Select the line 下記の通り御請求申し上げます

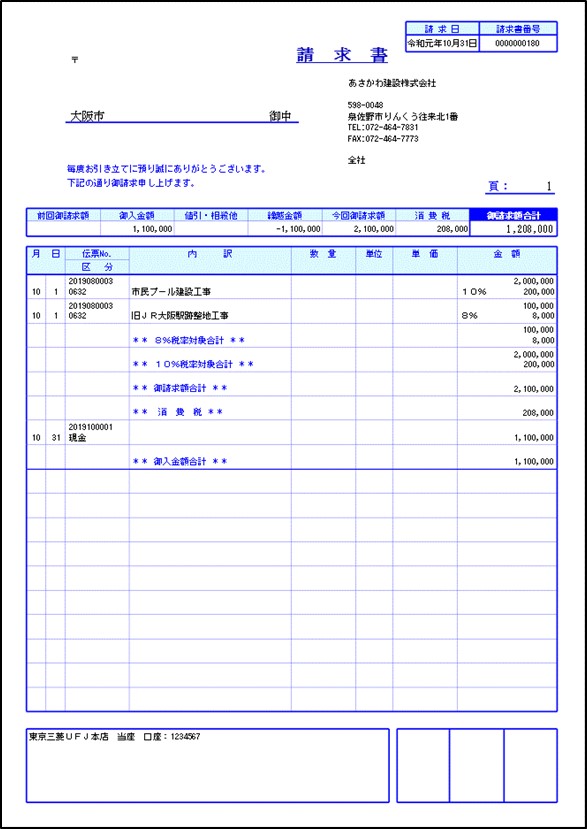coord(131,183)
